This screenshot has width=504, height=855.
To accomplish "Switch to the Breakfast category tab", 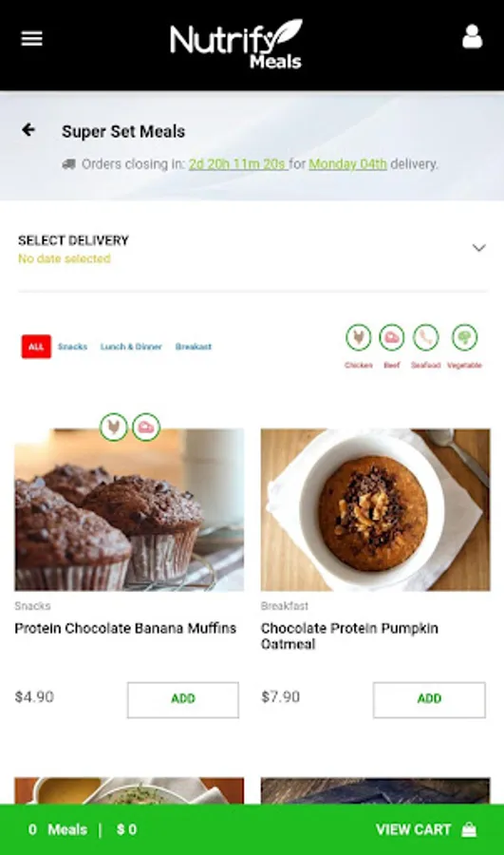I will pyautogui.click(x=194, y=347).
